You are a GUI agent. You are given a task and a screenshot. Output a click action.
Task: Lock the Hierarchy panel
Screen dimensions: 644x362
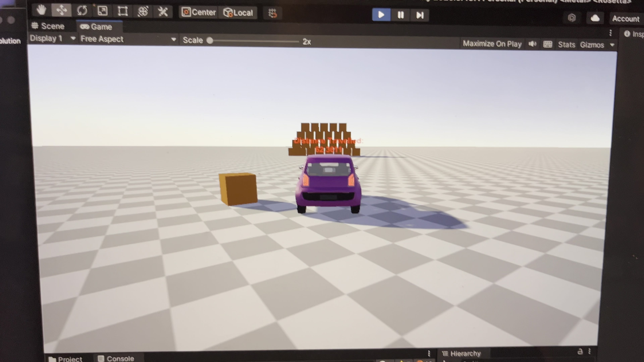[580, 352]
